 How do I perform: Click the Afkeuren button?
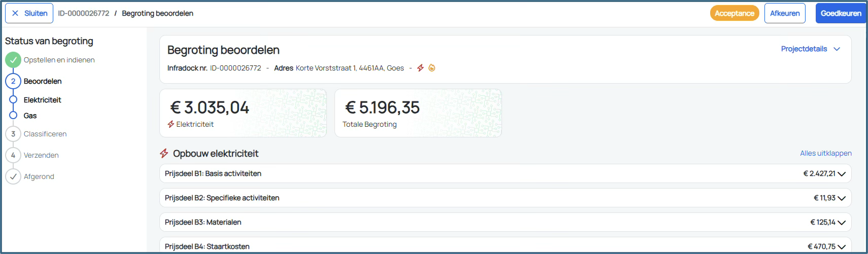point(785,13)
